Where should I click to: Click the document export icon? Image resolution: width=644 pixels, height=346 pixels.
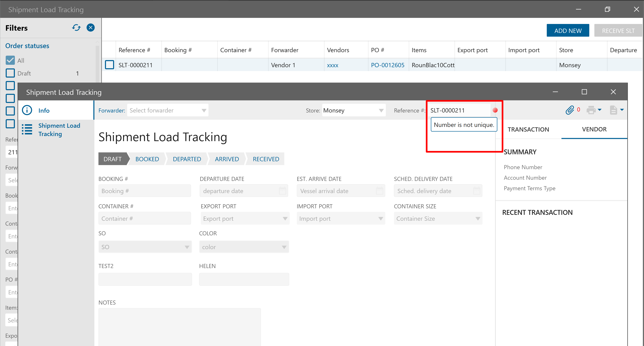click(x=613, y=110)
